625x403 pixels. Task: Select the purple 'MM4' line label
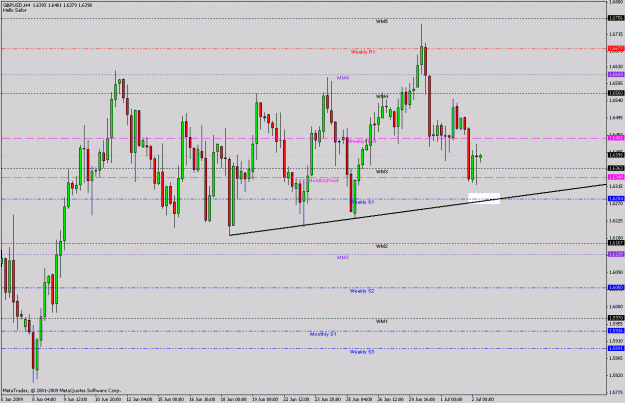click(343, 78)
